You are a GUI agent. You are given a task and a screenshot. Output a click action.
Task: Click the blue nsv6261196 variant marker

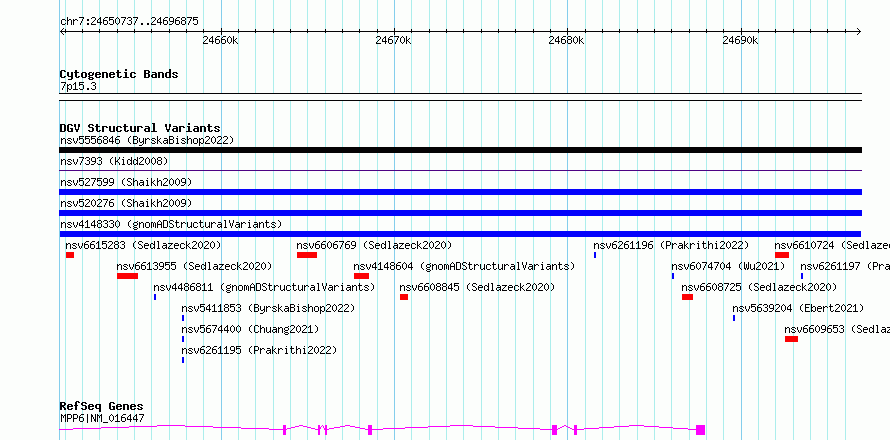click(x=595, y=255)
